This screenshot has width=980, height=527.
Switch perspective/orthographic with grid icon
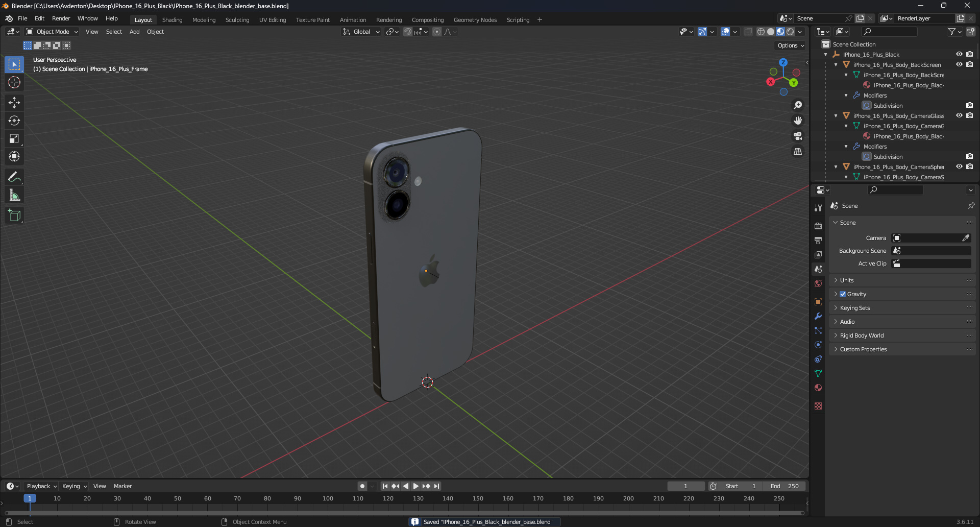click(798, 151)
